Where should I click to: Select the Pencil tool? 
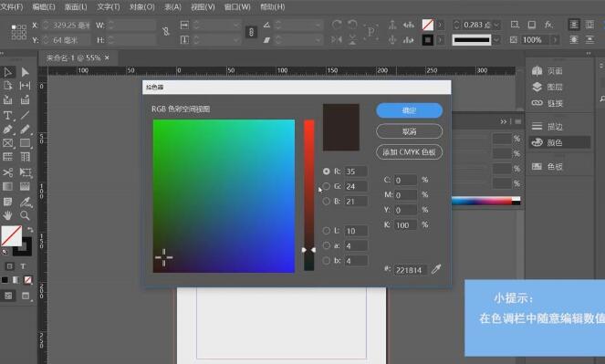click(25, 130)
